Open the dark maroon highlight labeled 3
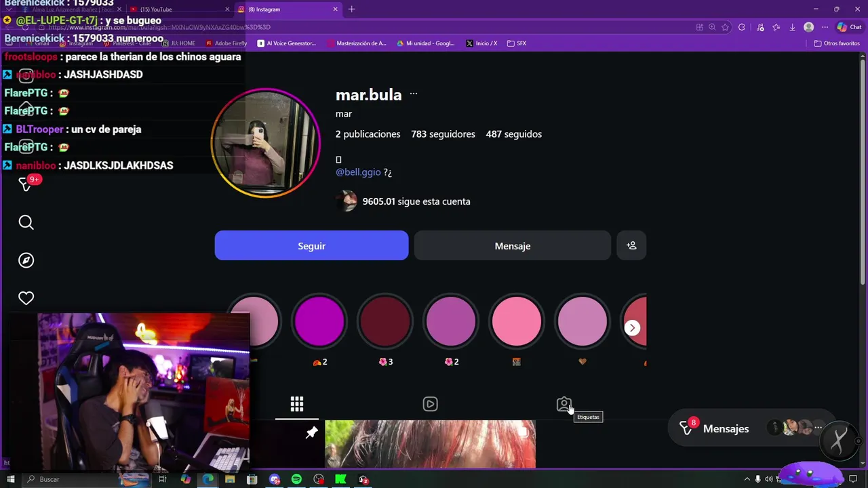Viewport: 868px width, 488px height. point(385,321)
